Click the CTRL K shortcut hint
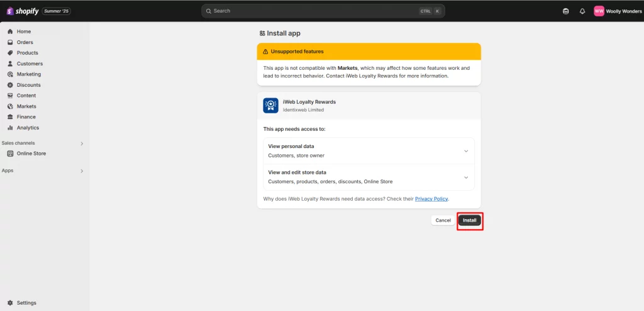 [430, 11]
